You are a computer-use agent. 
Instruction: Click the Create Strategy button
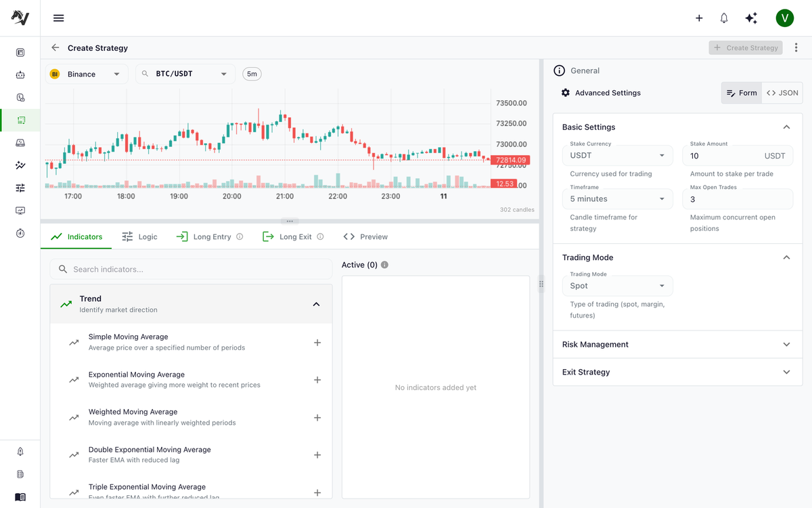(746, 48)
